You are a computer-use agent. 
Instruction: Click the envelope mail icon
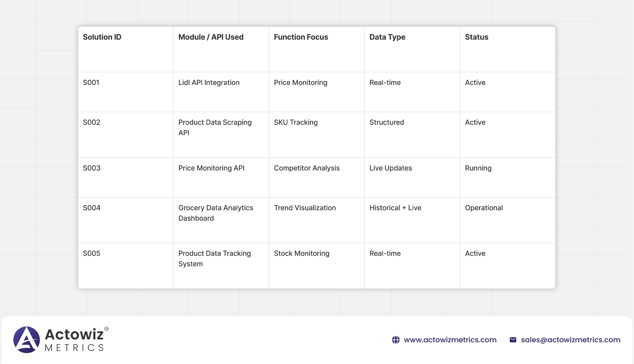click(513, 340)
